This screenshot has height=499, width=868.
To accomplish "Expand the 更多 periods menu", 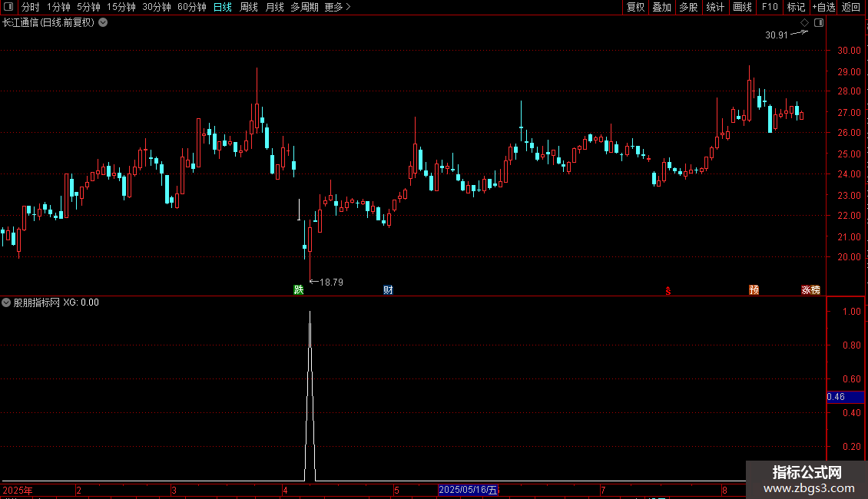I will click(x=337, y=7).
